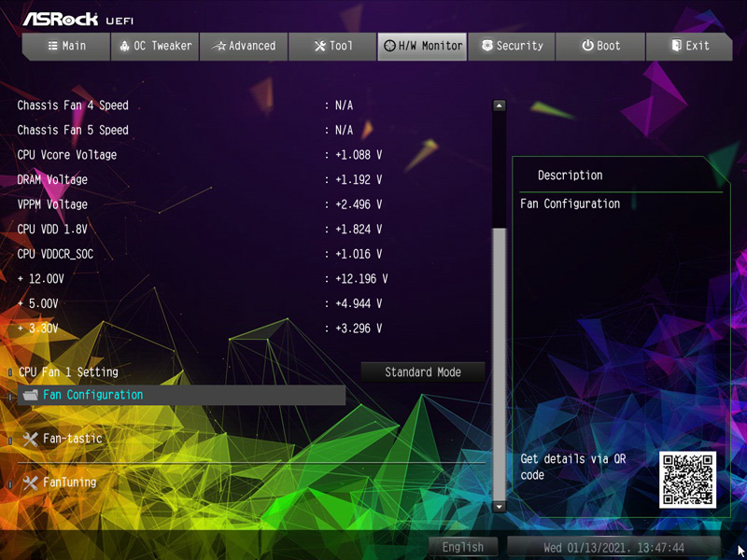Click the Tool wrench-screwdriver icon
This screenshot has width=747, height=560.
pos(320,46)
